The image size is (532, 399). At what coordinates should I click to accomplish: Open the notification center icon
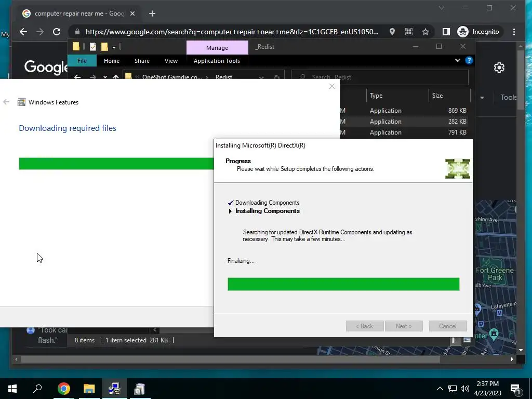click(x=515, y=389)
